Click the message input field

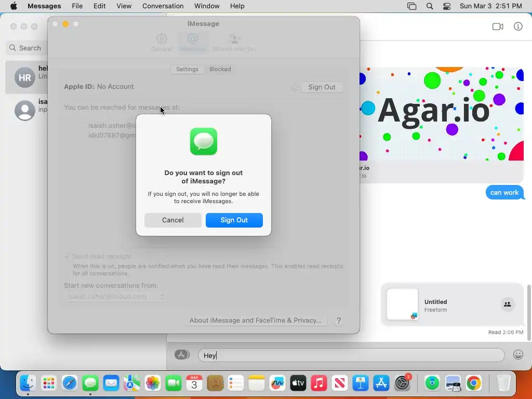[x=351, y=355]
